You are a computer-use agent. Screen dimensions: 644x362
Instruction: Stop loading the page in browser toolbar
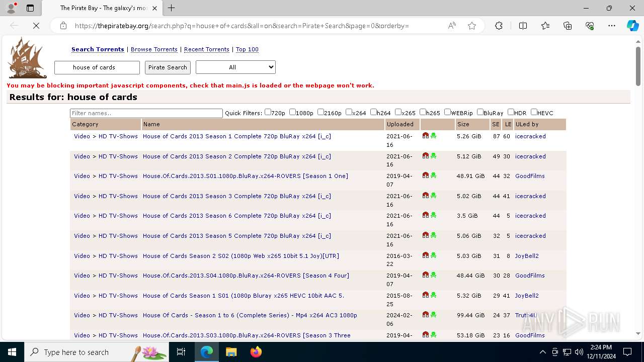pos(36,26)
